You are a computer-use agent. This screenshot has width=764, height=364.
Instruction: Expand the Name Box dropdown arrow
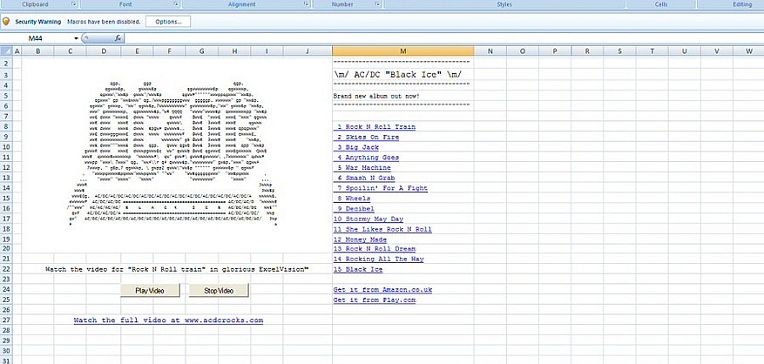click(x=76, y=38)
